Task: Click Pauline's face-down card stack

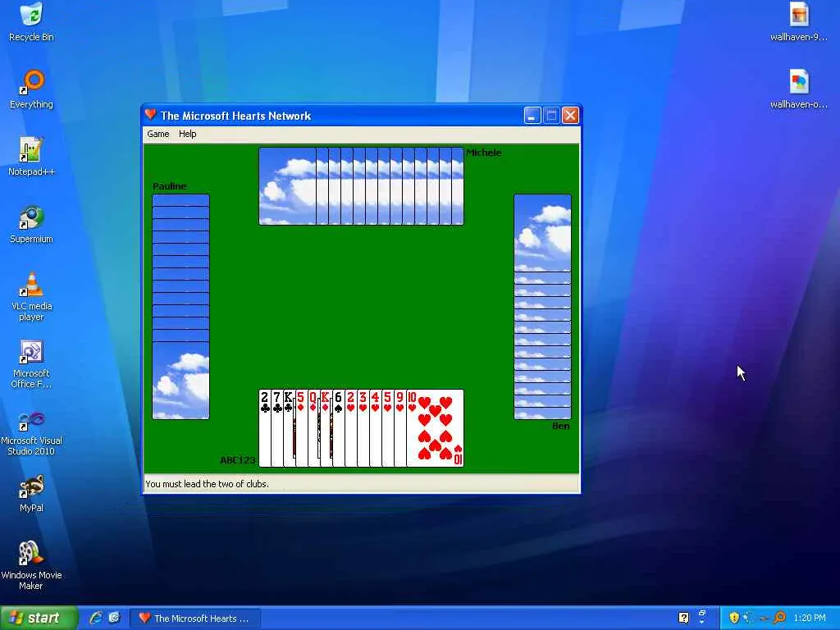Action: tap(181, 307)
